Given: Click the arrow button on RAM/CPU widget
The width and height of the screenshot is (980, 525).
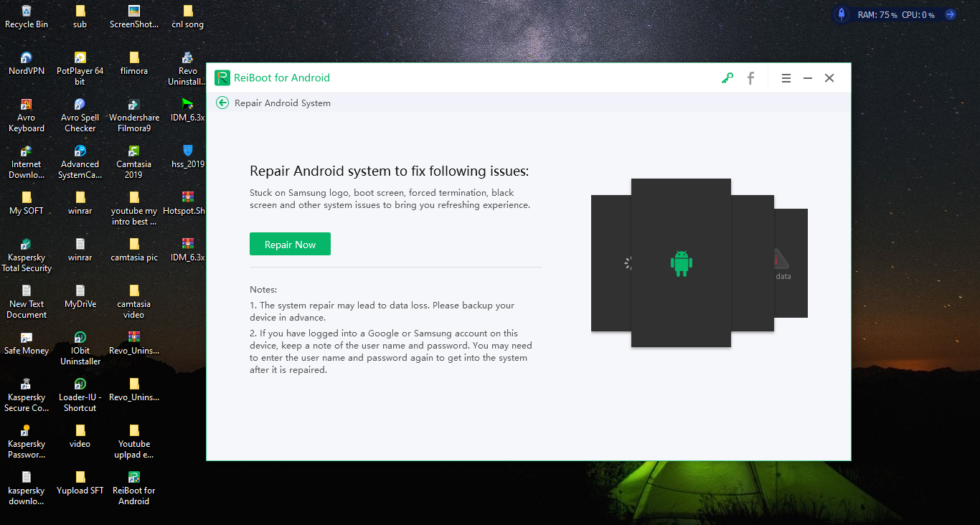Looking at the screenshot, I should click(x=950, y=14).
